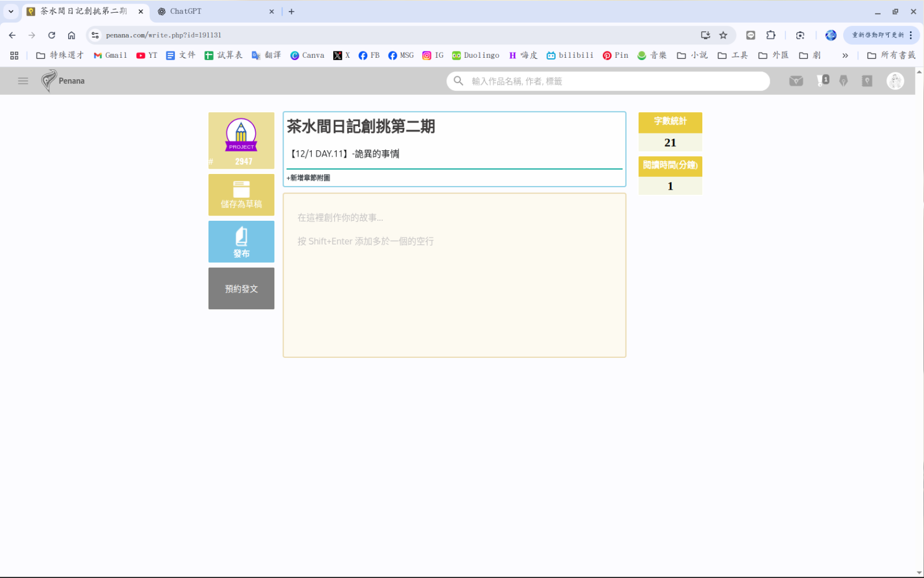Open the notifications icon with badge 1

[822, 81]
